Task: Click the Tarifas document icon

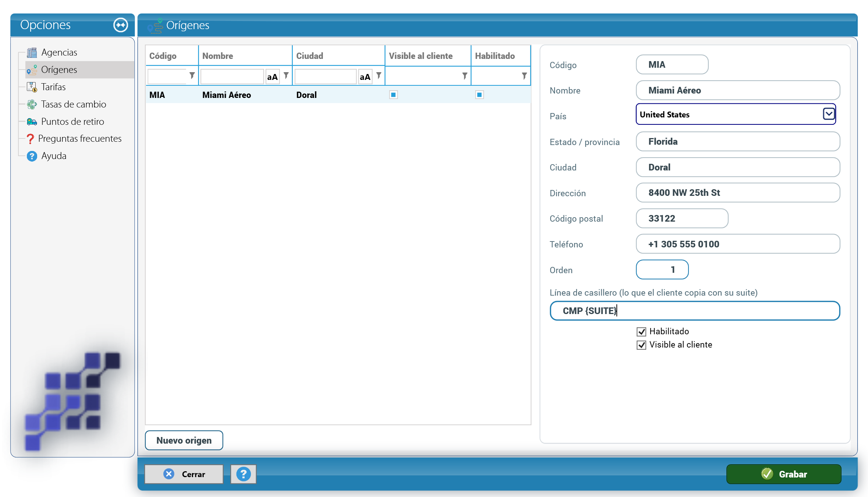Action: coord(32,87)
